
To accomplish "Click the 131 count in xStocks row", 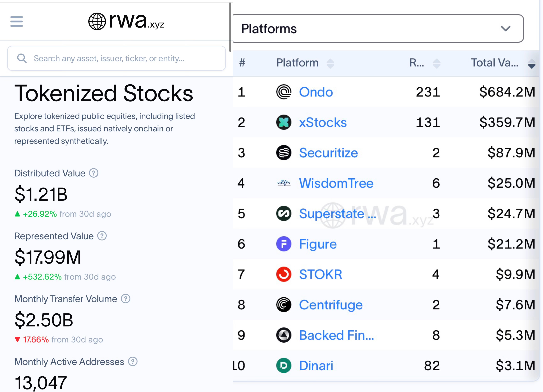I will coord(428,122).
